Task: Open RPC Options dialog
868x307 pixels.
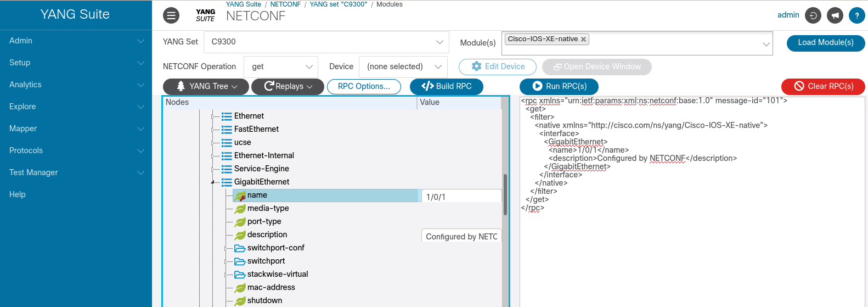Action: click(x=364, y=86)
